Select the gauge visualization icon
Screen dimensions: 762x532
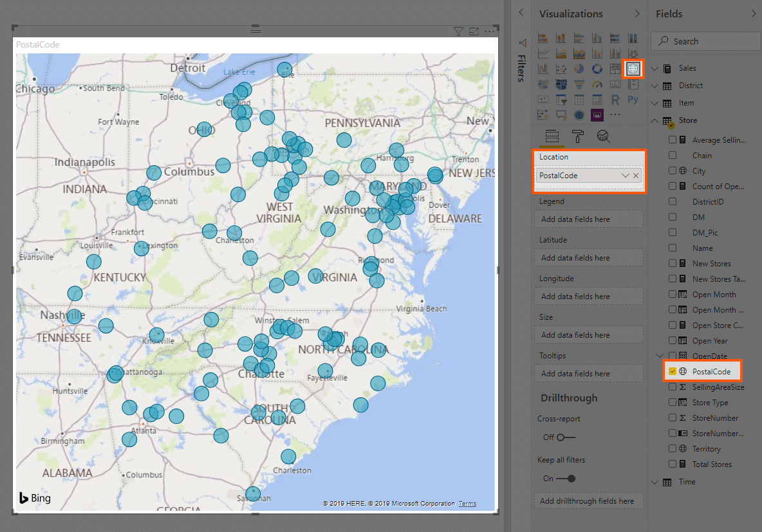point(597,84)
